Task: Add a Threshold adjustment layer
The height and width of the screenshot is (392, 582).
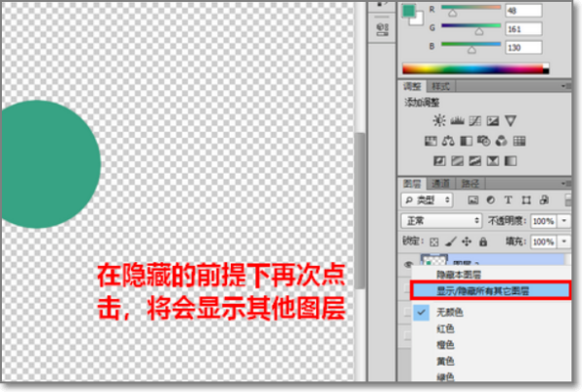Action: 475,161
